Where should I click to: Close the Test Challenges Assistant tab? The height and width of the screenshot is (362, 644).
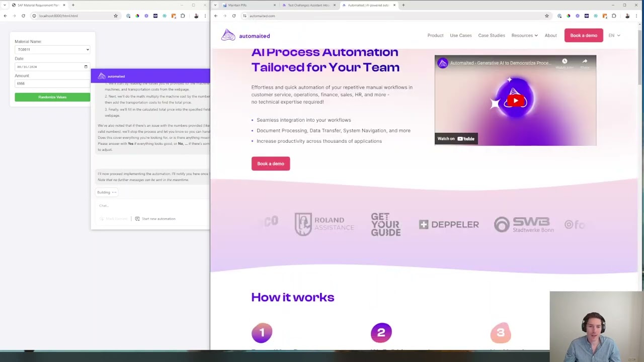point(335,5)
